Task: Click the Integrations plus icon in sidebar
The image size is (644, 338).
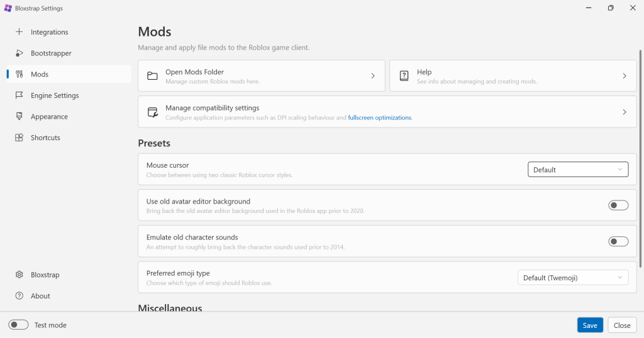Action: click(19, 31)
